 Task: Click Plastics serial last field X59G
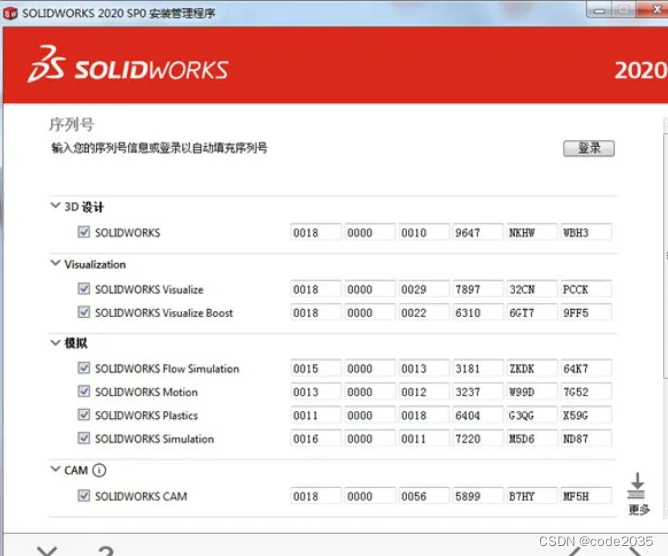pos(586,415)
